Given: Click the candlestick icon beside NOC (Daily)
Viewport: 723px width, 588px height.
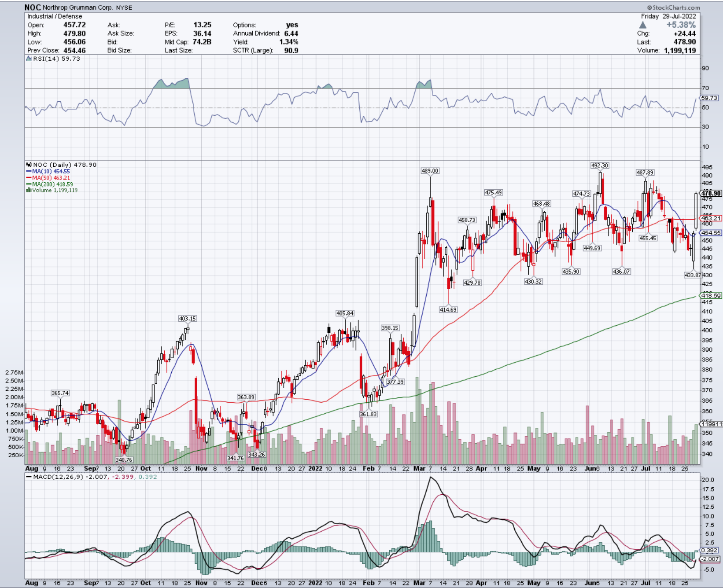Looking at the screenshot, I should coord(29,165).
